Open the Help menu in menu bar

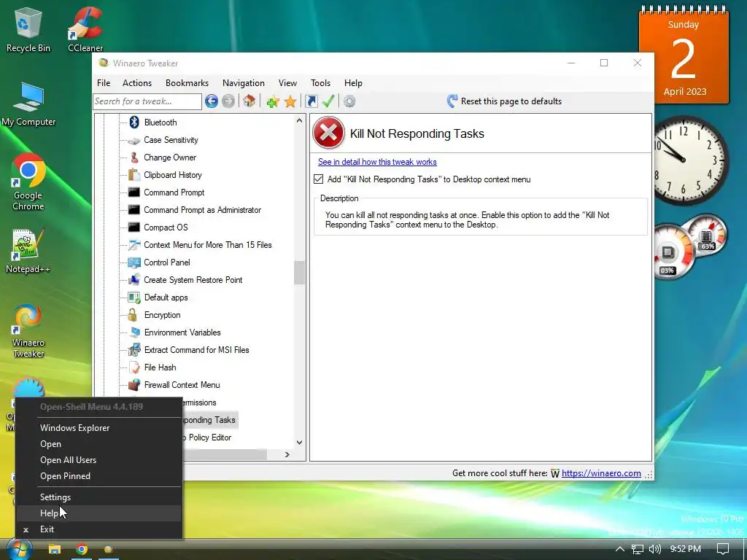click(x=353, y=83)
